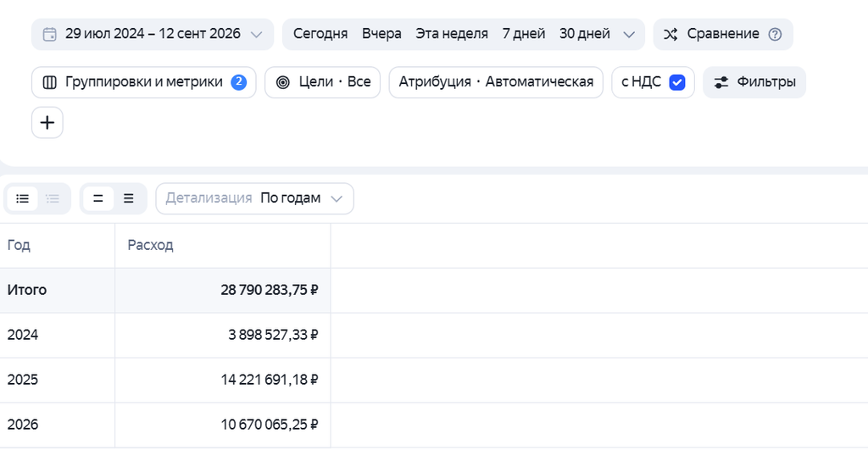
Task: Add a new item with plus button
Action: point(47,122)
